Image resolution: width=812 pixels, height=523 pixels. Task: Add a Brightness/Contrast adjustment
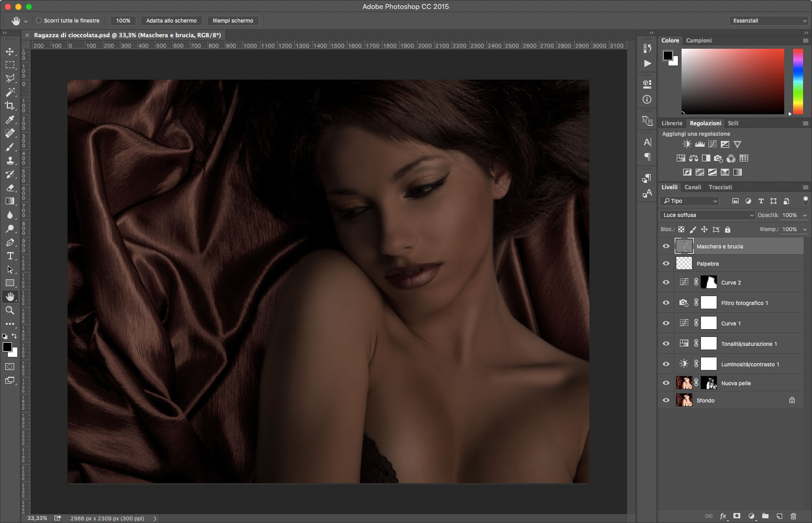[x=687, y=144]
